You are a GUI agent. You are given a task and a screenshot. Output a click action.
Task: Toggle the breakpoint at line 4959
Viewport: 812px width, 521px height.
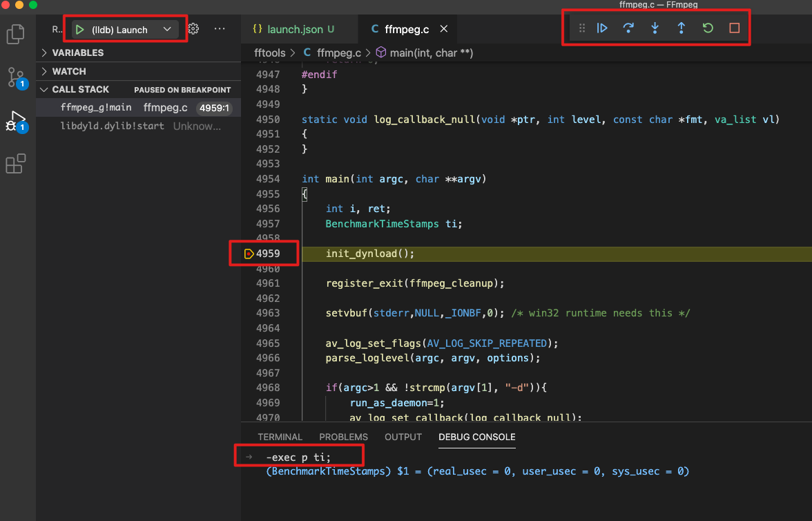tap(249, 254)
